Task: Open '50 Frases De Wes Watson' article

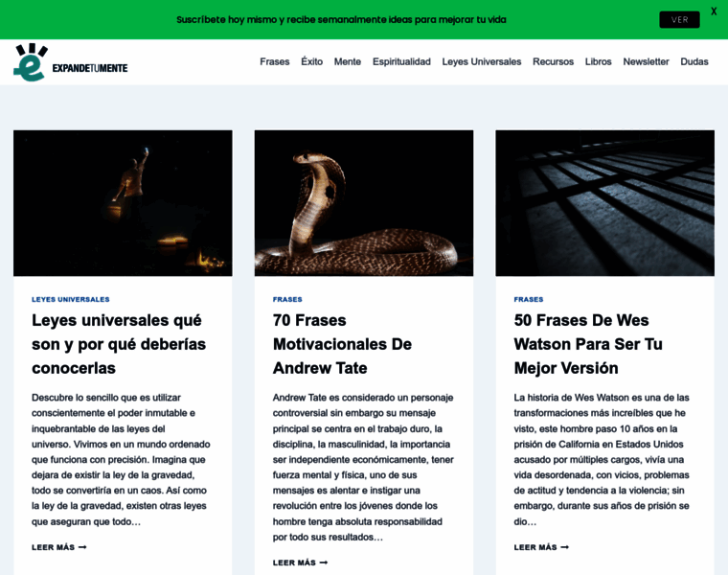Action: (588, 344)
